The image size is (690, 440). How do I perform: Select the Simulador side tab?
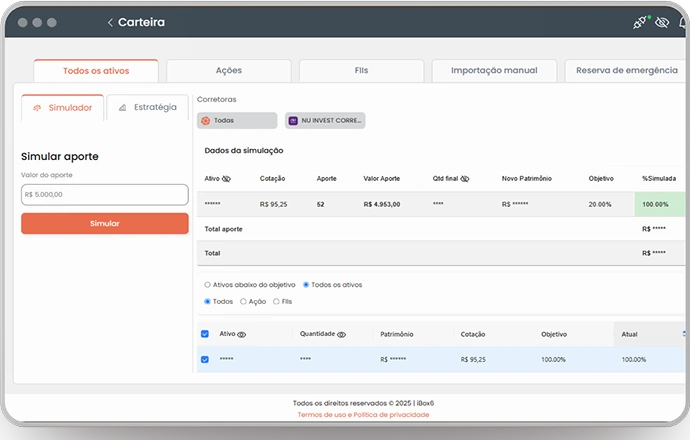pos(62,108)
